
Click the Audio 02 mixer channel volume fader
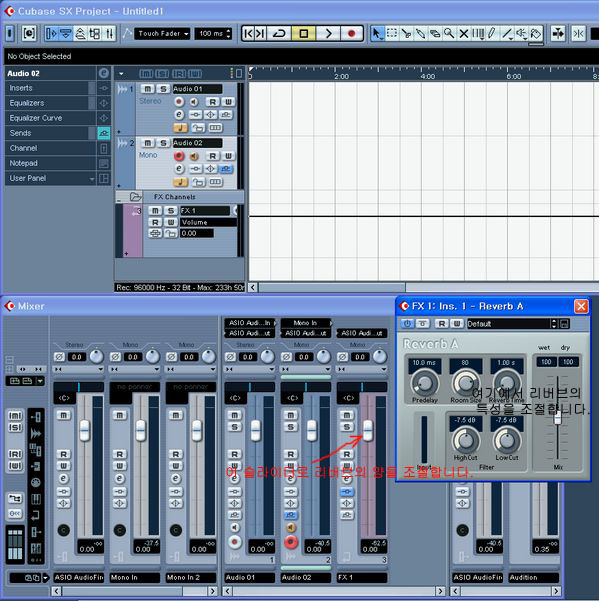click(312, 430)
